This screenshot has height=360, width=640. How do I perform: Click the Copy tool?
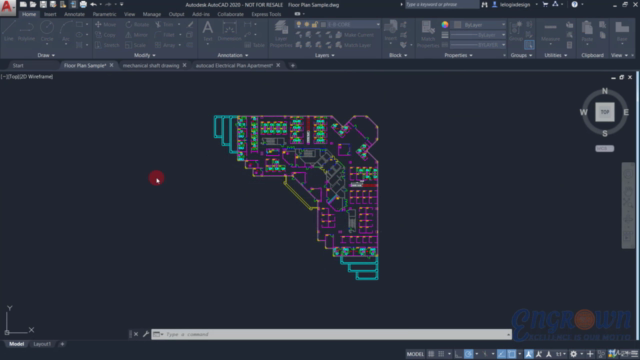point(105,35)
